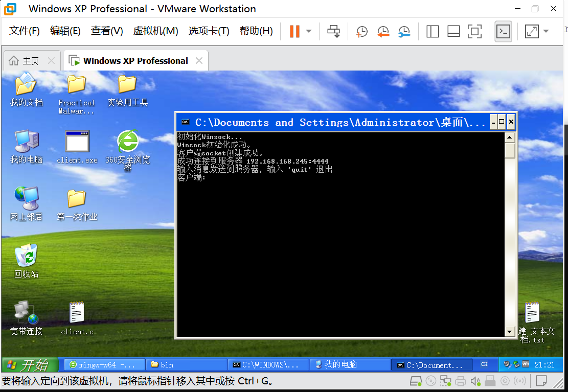Revert the virtual machine to last snapshot
Screen dimensions: 568x392
[x=383, y=32]
